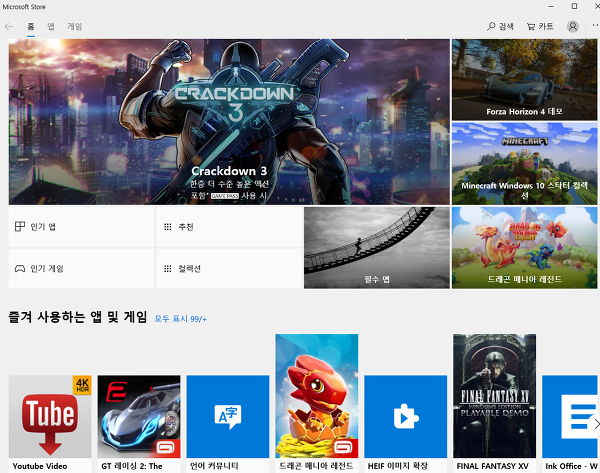600x473 pixels.
Task: Minimize the Microsoft Store window
Action: [551, 6]
